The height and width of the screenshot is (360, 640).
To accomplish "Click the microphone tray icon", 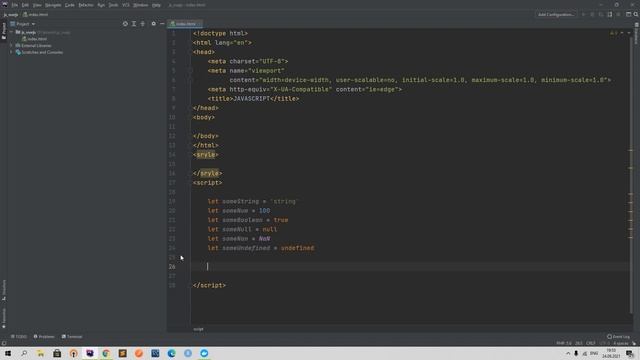I will coord(576,353).
